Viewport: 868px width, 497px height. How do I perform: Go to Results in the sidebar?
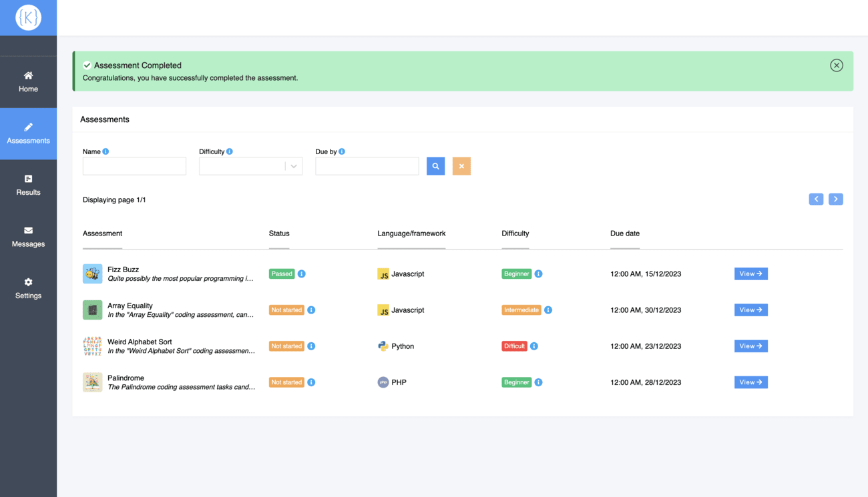(x=28, y=185)
